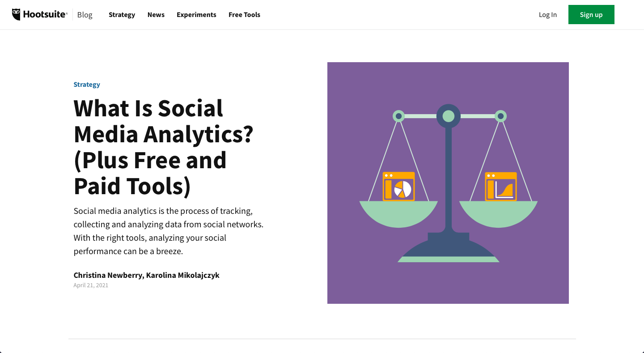Open author Christina Newberry's profile
The width and height of the screenshot is (644, 353).
click(108, 275)
